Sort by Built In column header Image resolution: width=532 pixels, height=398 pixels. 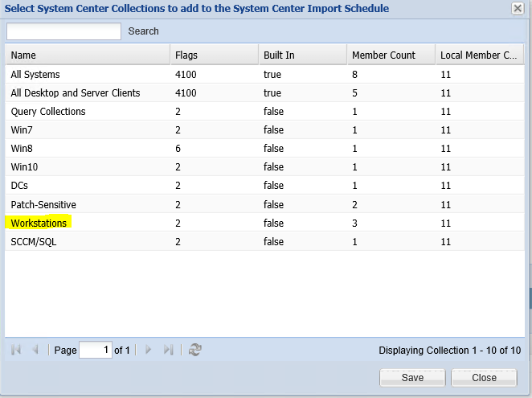[303, 55]
